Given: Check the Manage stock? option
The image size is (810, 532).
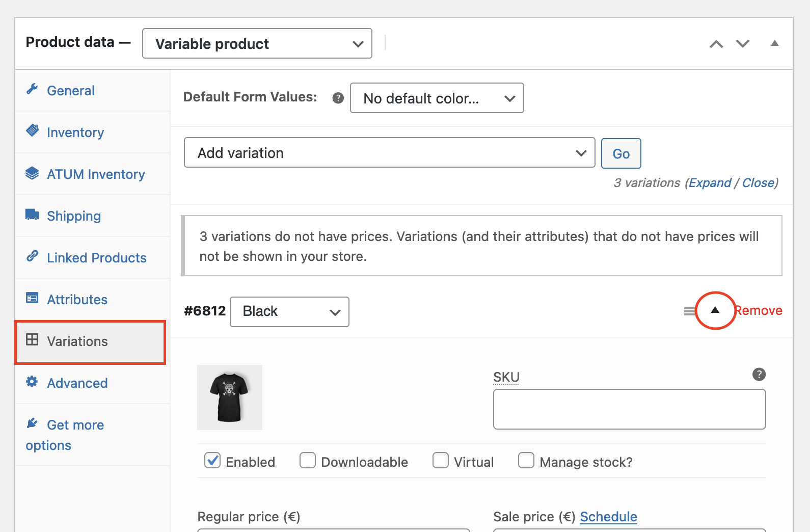Looking at the screenshot, I should [526, 461].
